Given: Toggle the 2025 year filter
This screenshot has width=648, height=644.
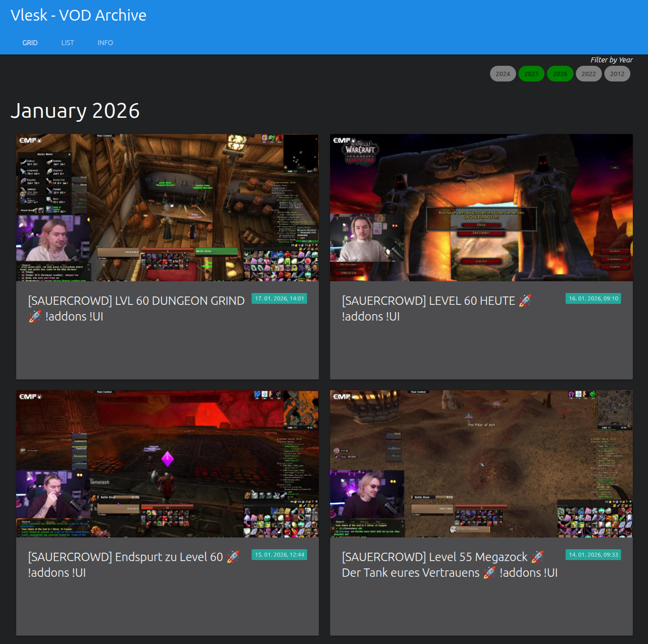Looking at the screenshot, I should click(531, 74).
